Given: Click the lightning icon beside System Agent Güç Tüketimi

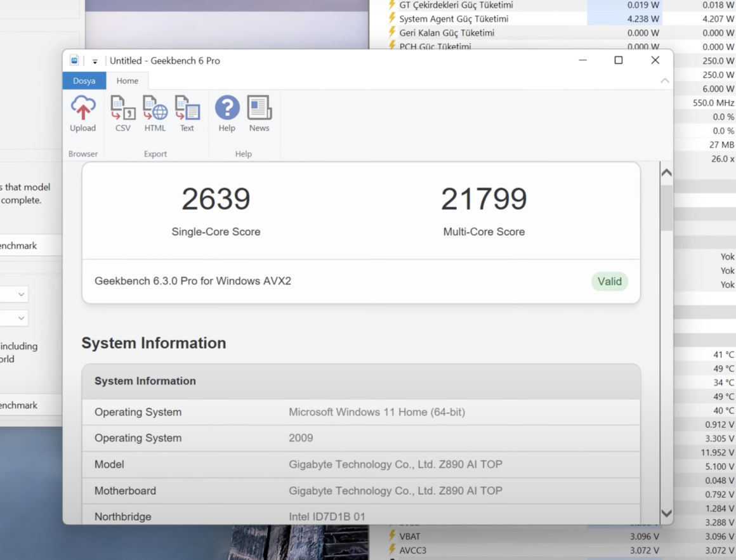Looking at the screenshot, I should pyautogui.click(x=391, y=18).
